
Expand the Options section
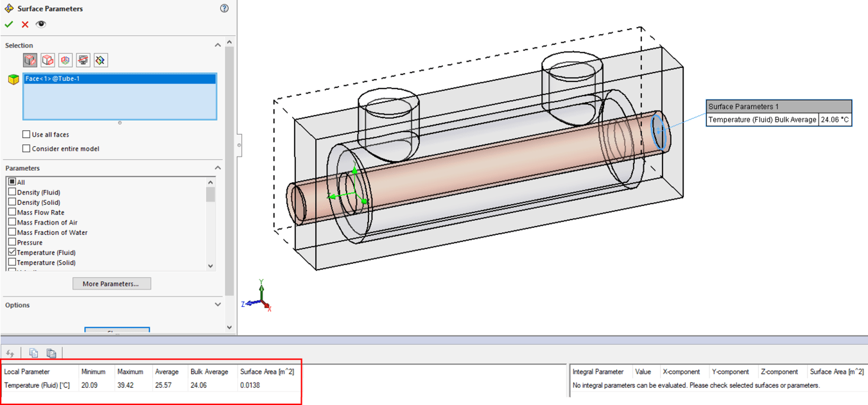pyautogui.click(x=218, y=304)
